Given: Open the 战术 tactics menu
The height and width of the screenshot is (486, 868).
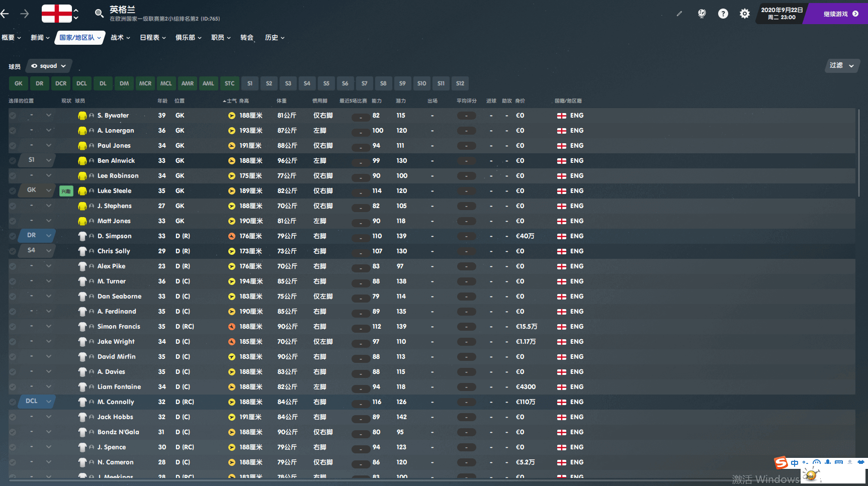Looking at the screenshot, I should coord(120,38).
